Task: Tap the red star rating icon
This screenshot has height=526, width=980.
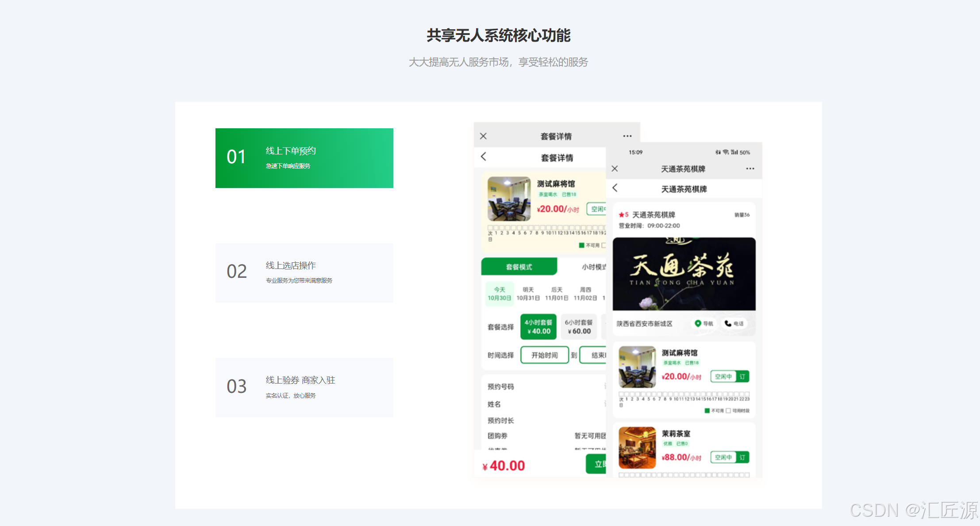Action: (621, 215)
